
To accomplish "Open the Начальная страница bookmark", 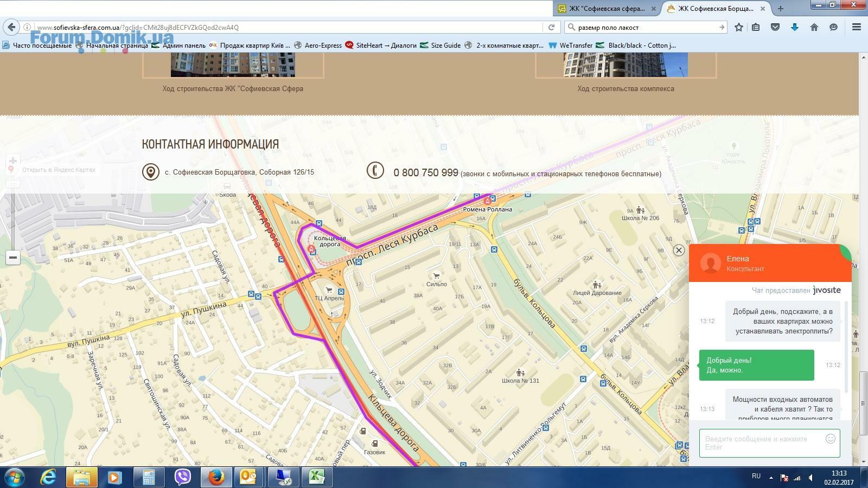I will (111, 46).
